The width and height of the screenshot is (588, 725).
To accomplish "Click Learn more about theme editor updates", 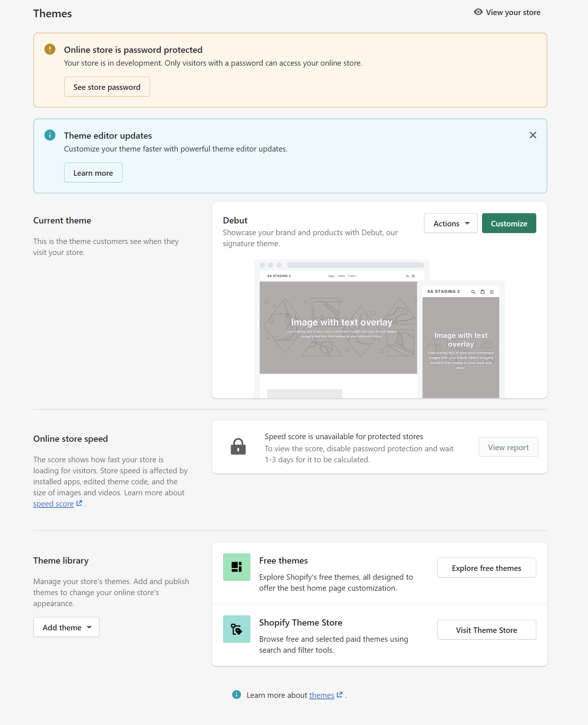I will coord(93,172).
